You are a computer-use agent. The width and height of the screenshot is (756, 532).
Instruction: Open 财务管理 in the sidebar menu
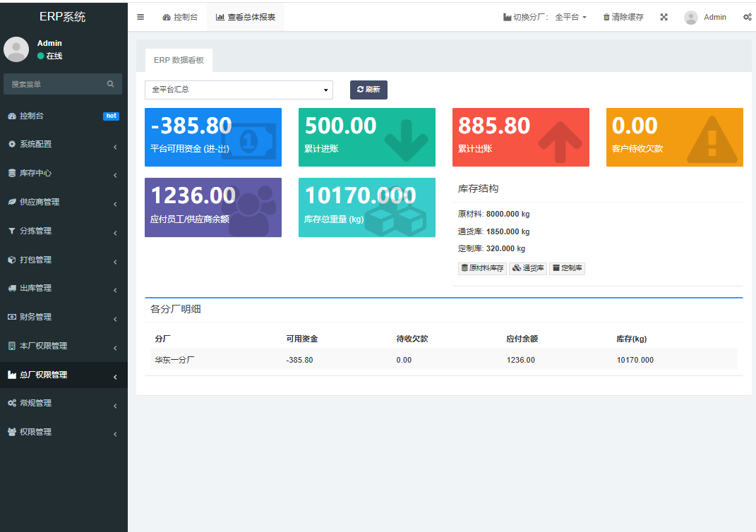(x=64, y=317)
